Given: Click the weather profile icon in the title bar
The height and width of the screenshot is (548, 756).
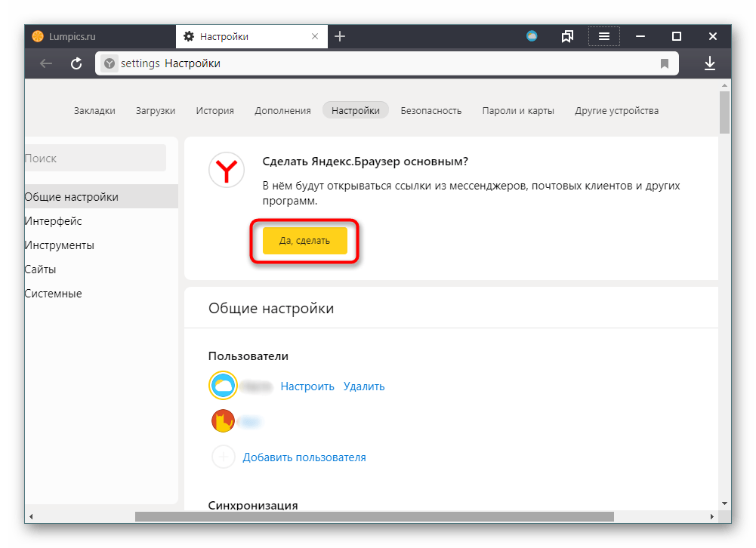Looking at the screenshot, I should click(532, 36).
